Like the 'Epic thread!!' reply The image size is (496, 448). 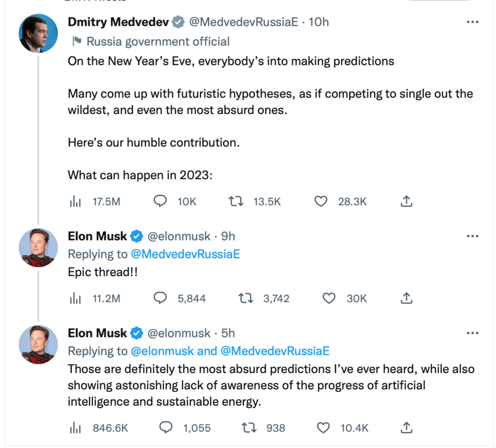(329, 298)
